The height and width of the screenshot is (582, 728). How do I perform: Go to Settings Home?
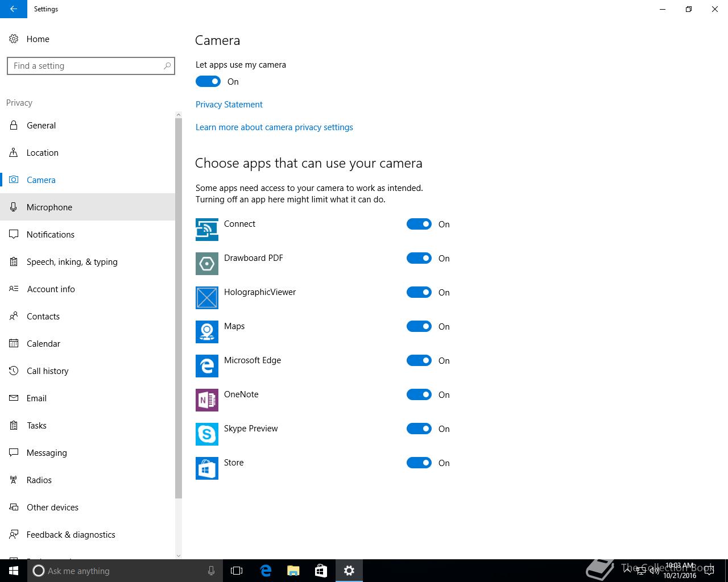pos(88,39)
